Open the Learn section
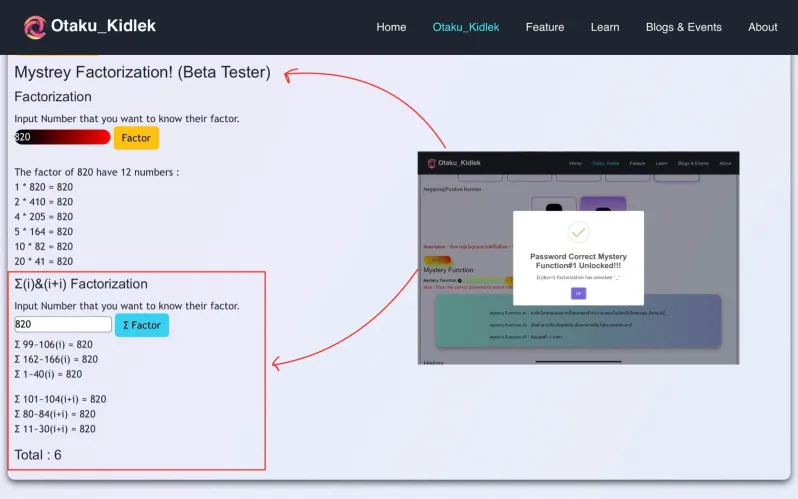The image size is (798, 499). (x=605, y=27)
